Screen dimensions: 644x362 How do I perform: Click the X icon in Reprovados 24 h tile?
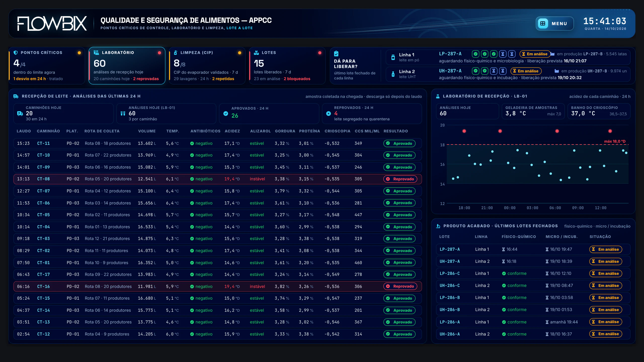tap(329, 114)
